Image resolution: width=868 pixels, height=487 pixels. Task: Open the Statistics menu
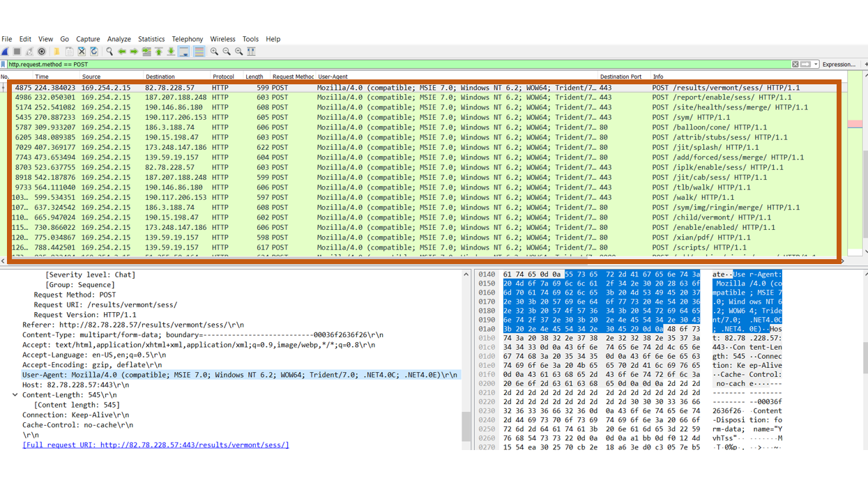[151, 39]
